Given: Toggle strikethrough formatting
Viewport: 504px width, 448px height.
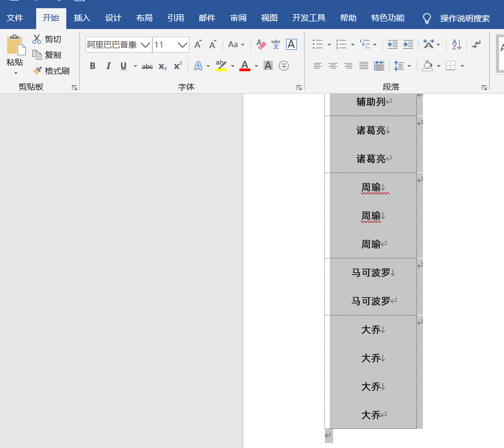Looking at the screenshot, I should [147, 66].
